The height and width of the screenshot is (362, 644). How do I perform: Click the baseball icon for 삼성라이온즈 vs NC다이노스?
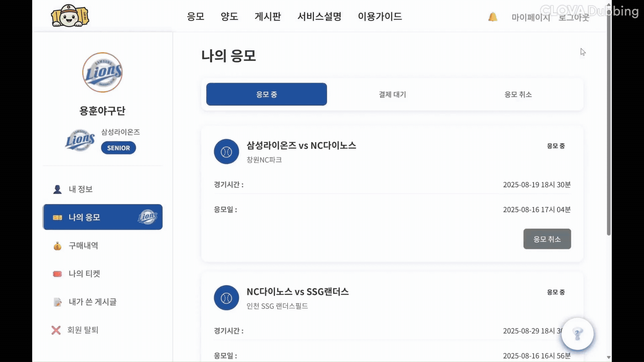click(226, 152)
